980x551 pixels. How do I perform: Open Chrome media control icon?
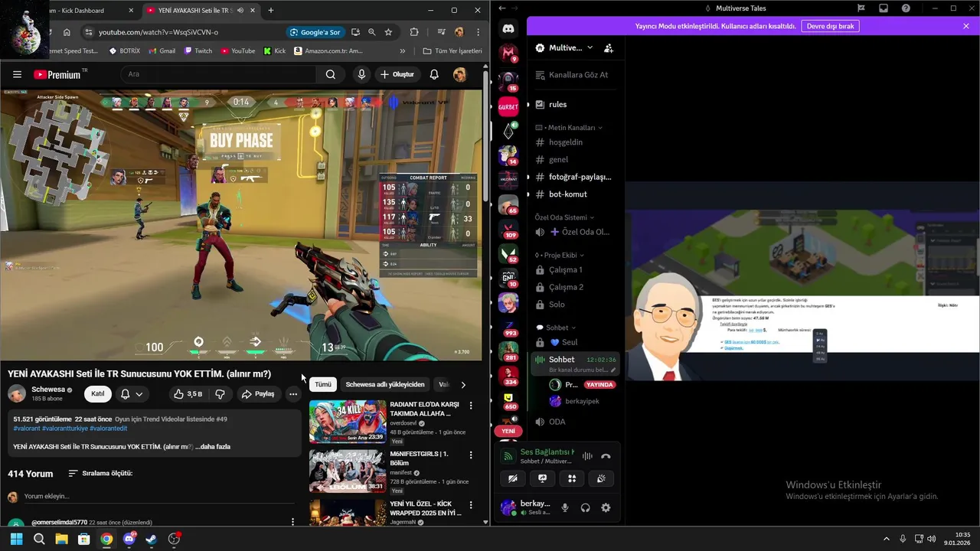441,32
